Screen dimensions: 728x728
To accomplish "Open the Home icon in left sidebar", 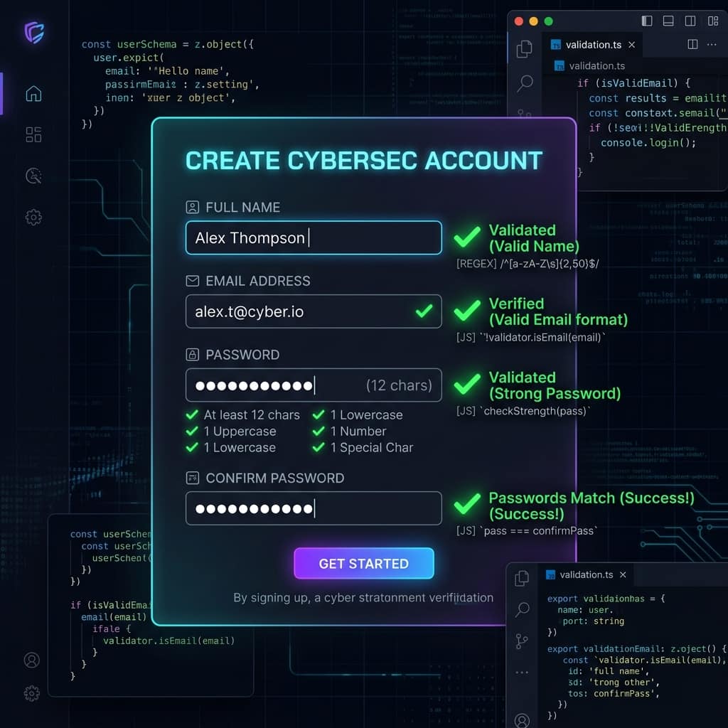I will click(33, 93).
